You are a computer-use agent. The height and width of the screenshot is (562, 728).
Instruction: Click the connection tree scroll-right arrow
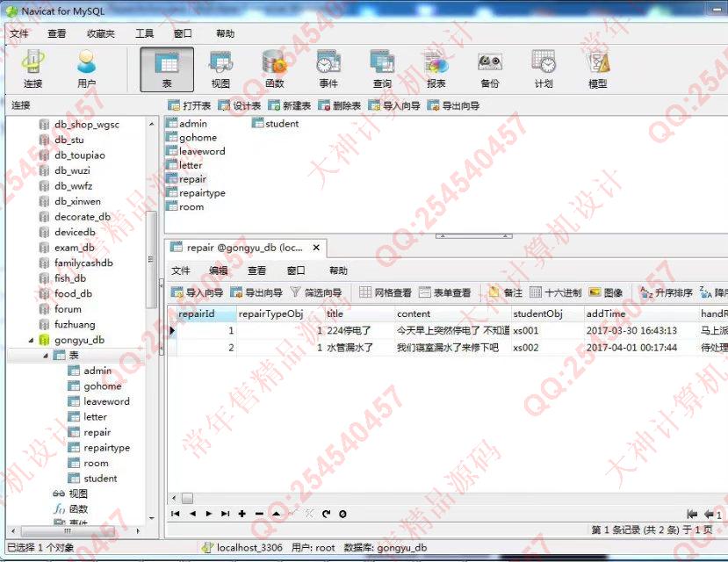click(138, 531)
